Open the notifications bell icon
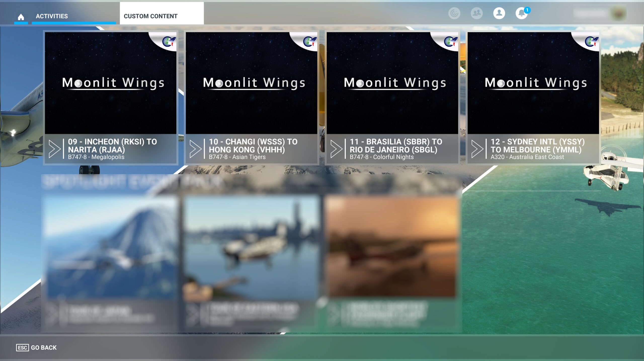 [522, 13]
